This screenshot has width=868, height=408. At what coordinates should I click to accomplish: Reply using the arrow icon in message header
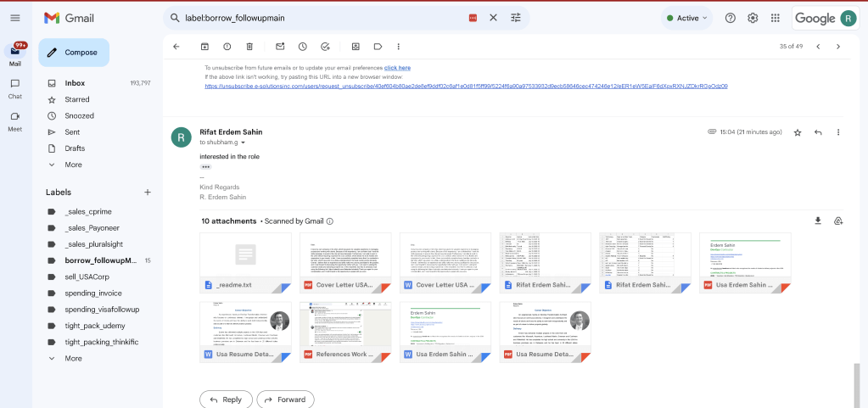[x=818, y=132]
